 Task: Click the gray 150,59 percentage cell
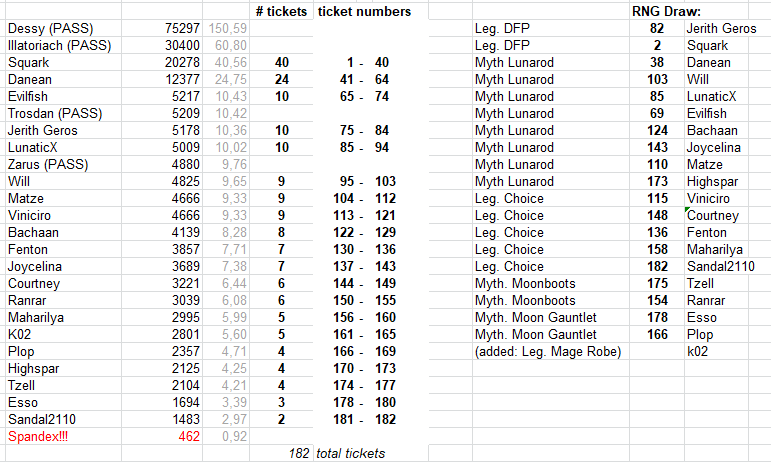226,29
